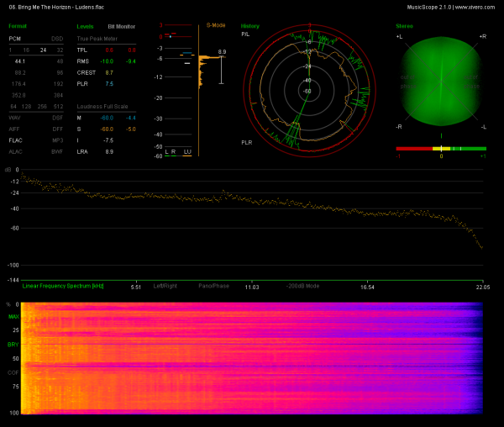Click the 192 sample rate indicator
The height and width of the screenshot is (427, 504).
[59, 84]
